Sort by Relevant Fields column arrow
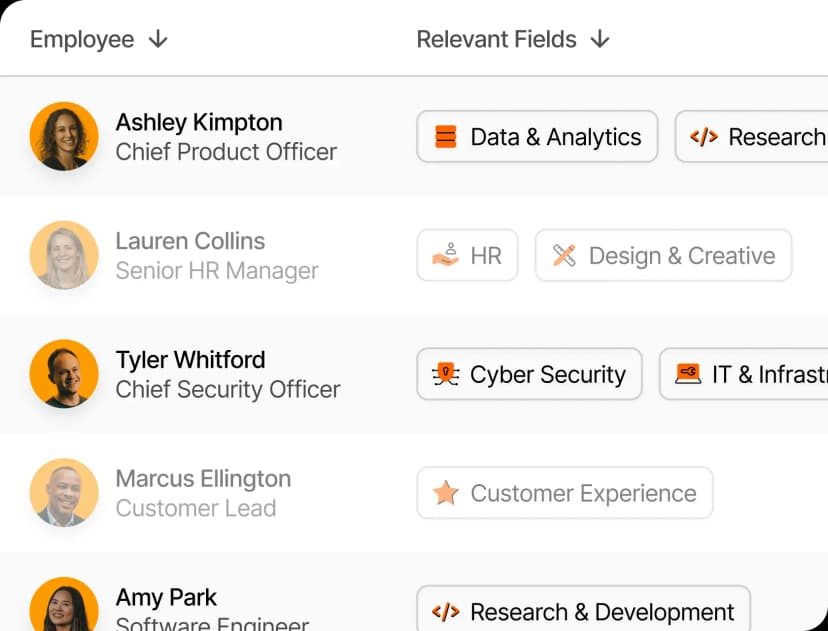 pos(600,39)
